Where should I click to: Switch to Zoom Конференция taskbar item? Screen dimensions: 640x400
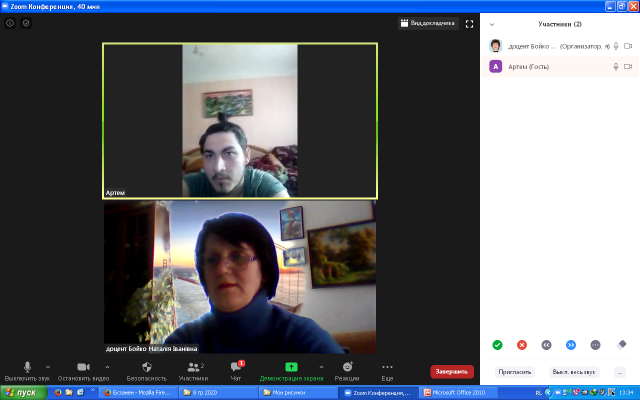[x=378, y=393]
